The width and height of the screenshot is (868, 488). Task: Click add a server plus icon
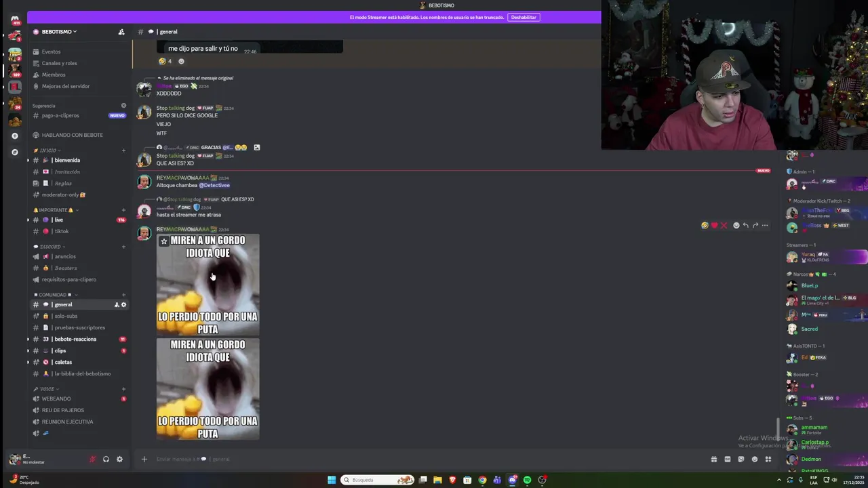(x=15, y=136)
